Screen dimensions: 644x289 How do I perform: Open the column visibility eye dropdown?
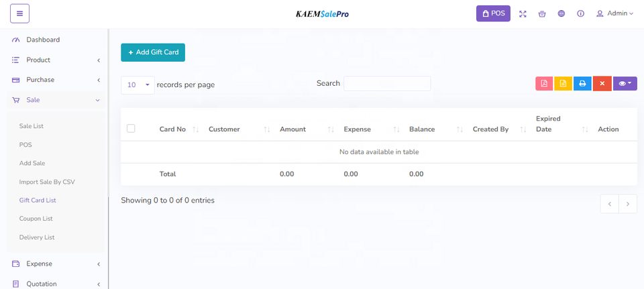click(625, 84)
